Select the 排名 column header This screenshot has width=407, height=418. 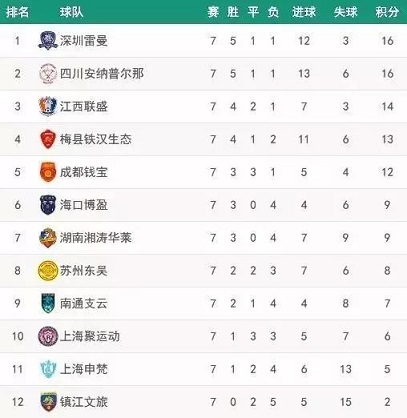[17, 12]
